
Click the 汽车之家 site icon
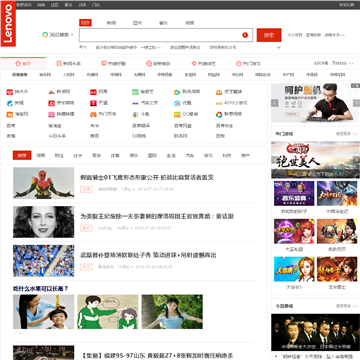pyautogui.click(x=135, y=103)
